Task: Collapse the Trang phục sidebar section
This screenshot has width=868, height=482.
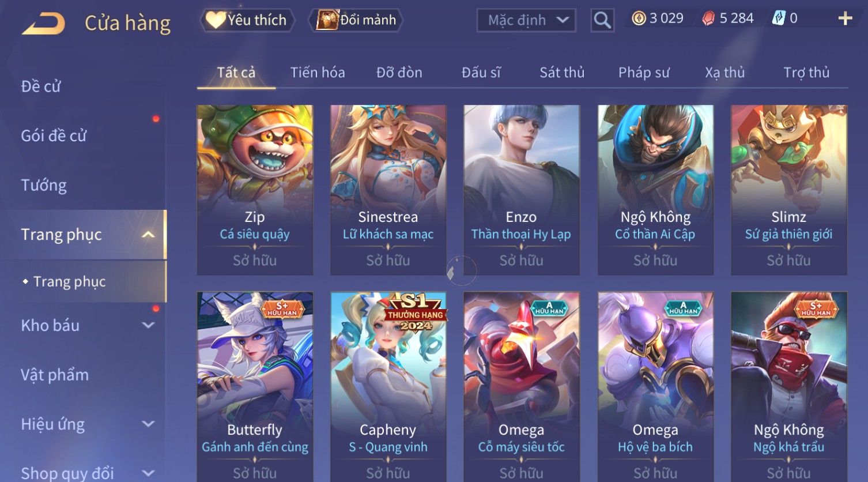Action: point(148,235)
